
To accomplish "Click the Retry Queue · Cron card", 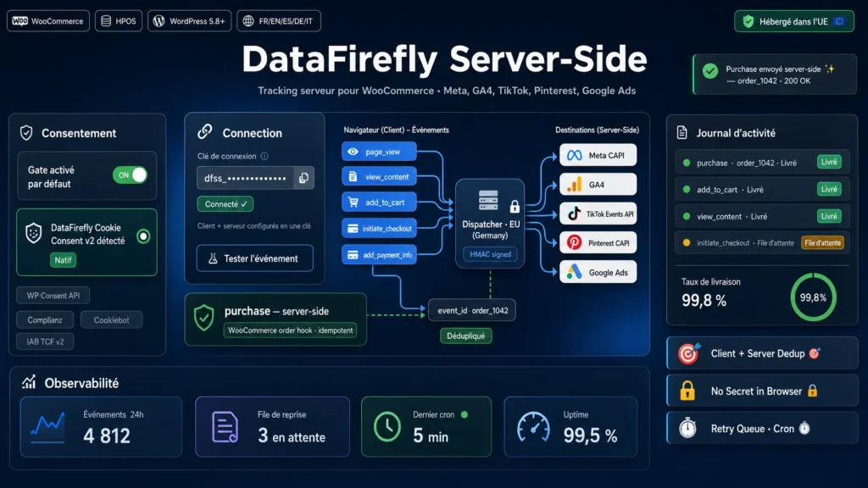I will coord(762,428).
